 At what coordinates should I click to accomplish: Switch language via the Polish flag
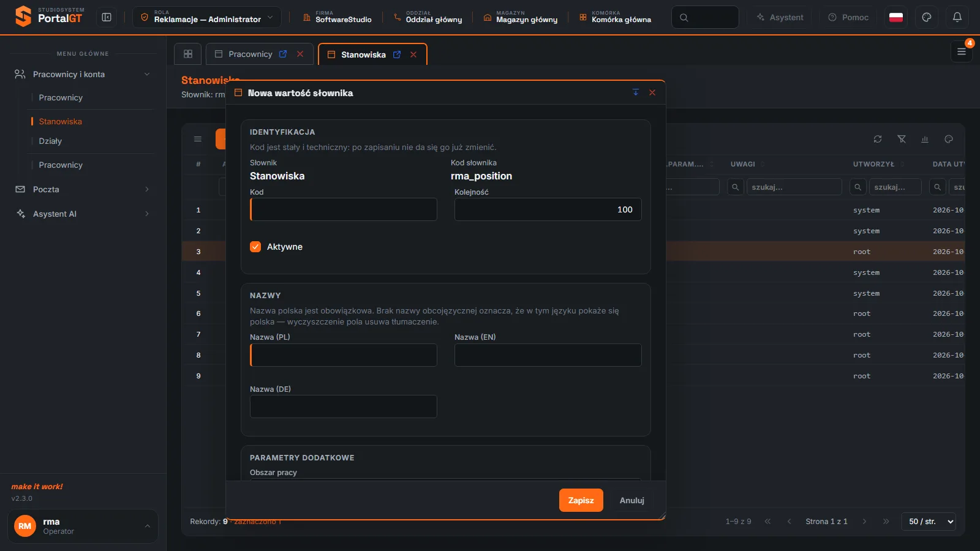coord(896,17)
